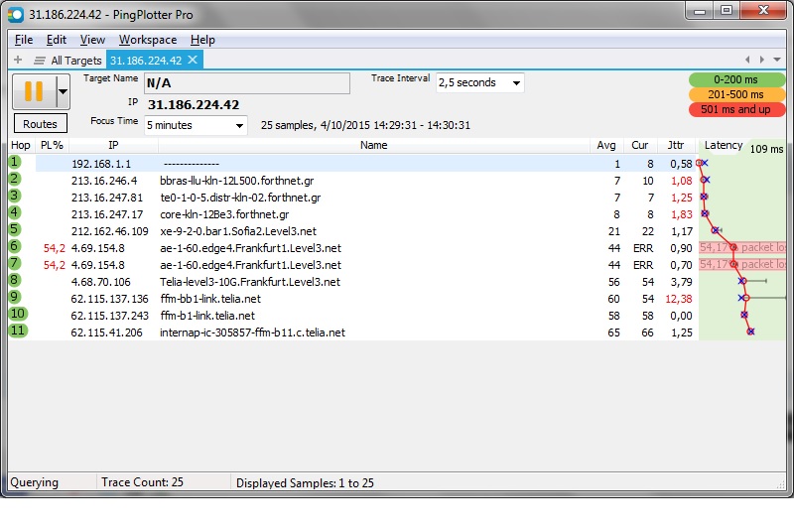Select the hop 8 green circle icon

click(x=15, y=280)
